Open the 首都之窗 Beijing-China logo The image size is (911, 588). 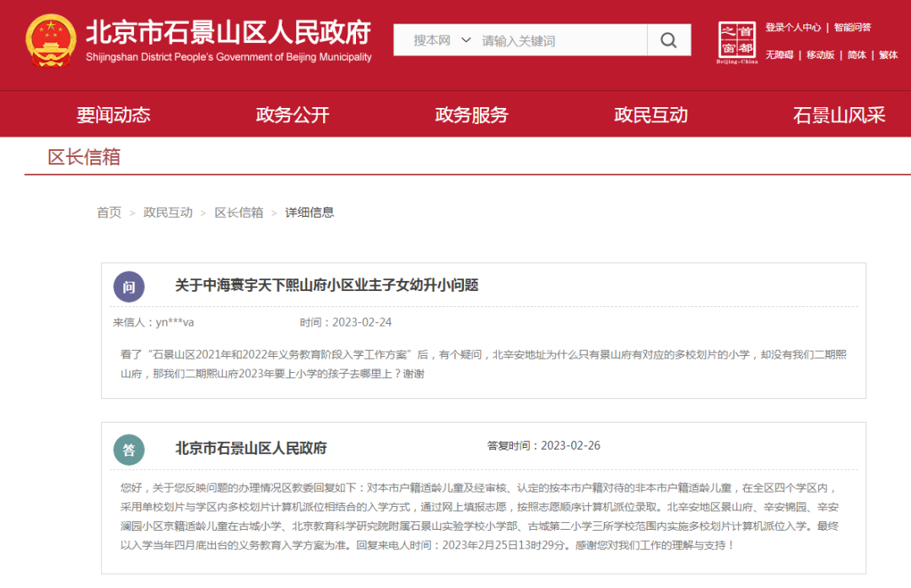coord(736,42)
